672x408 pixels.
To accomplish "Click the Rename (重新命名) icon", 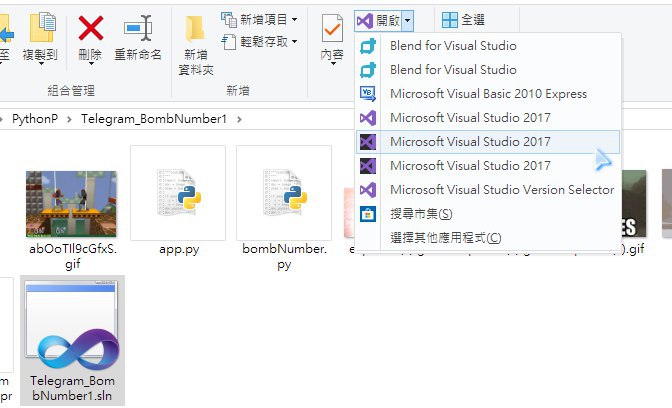I will pos(138,28).
